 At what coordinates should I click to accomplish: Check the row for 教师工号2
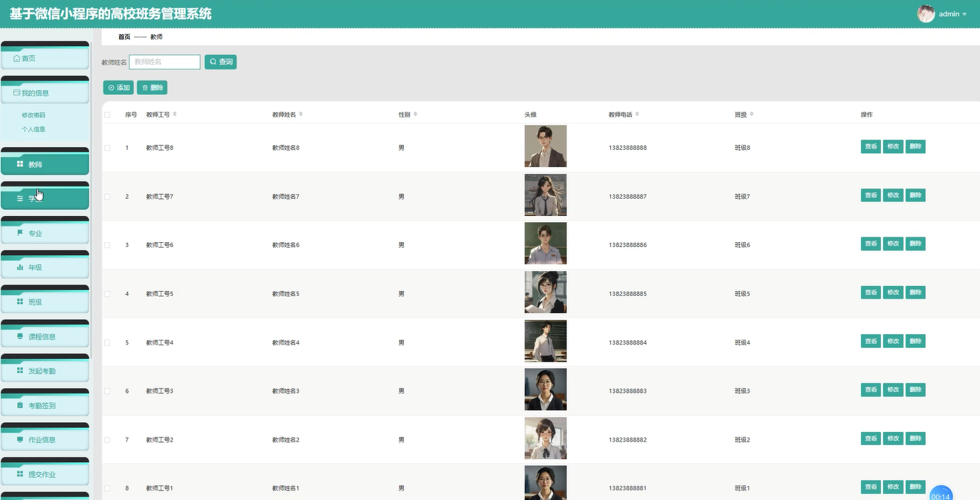(107, 439)
